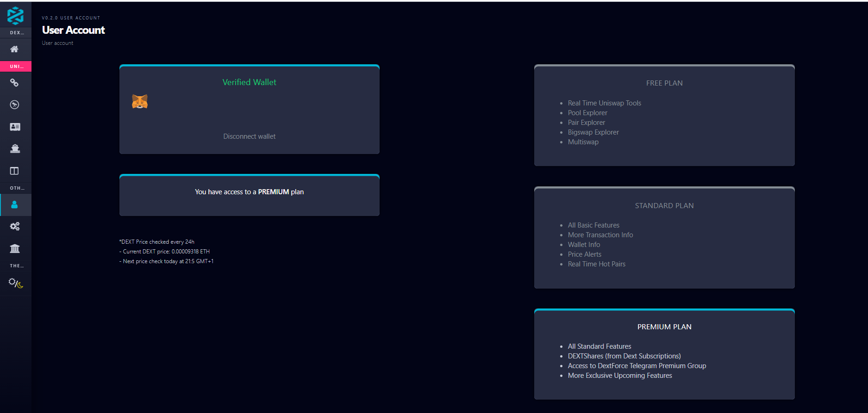This screenshot has height=413, width=868.
Task: Click the Verified Wallet heading
Action: [x=250, y=82]
